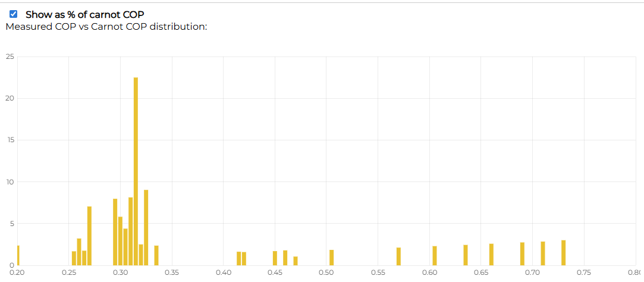This screenshot has width=644, height=282.
Task: Select the rightmost histogram bar near 0.73
Action: click(563, 253)
